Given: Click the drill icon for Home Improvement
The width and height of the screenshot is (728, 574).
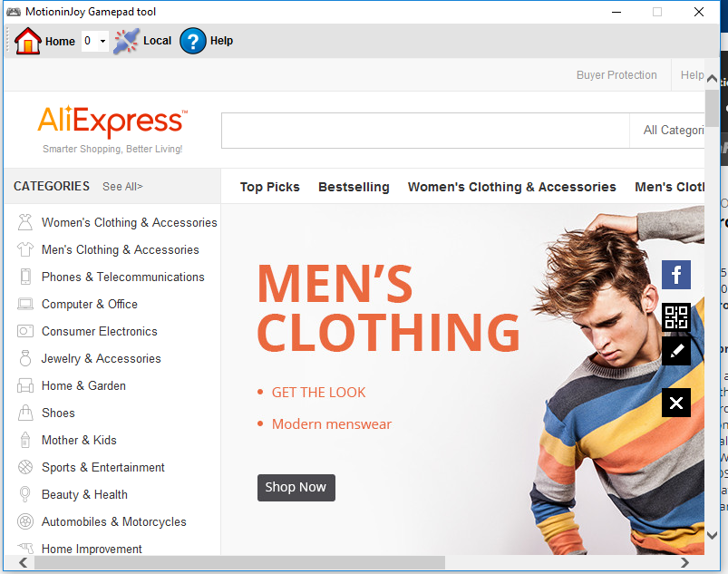Looking at the screenshot, I should (x=25, y=548).
